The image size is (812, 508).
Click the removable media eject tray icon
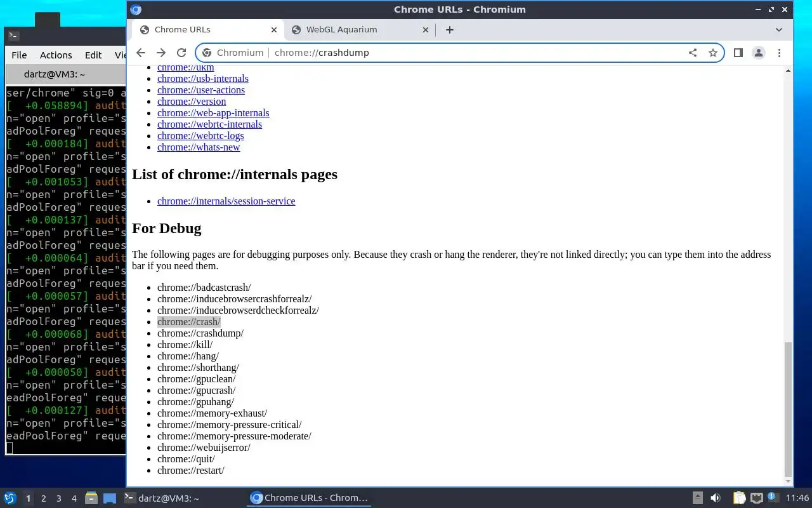click(x=697, y=498)
